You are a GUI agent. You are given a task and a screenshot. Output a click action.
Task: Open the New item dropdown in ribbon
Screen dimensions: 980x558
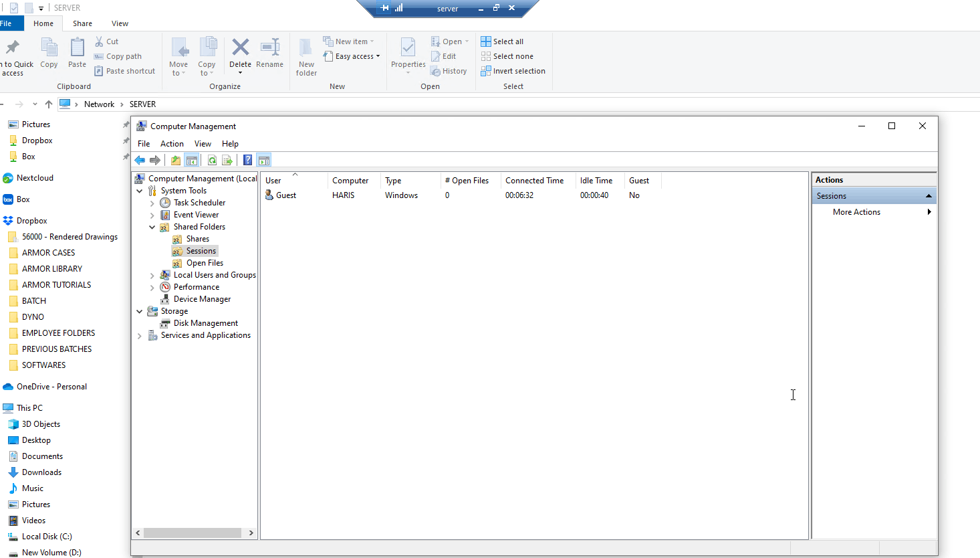(x=348, y=41)
